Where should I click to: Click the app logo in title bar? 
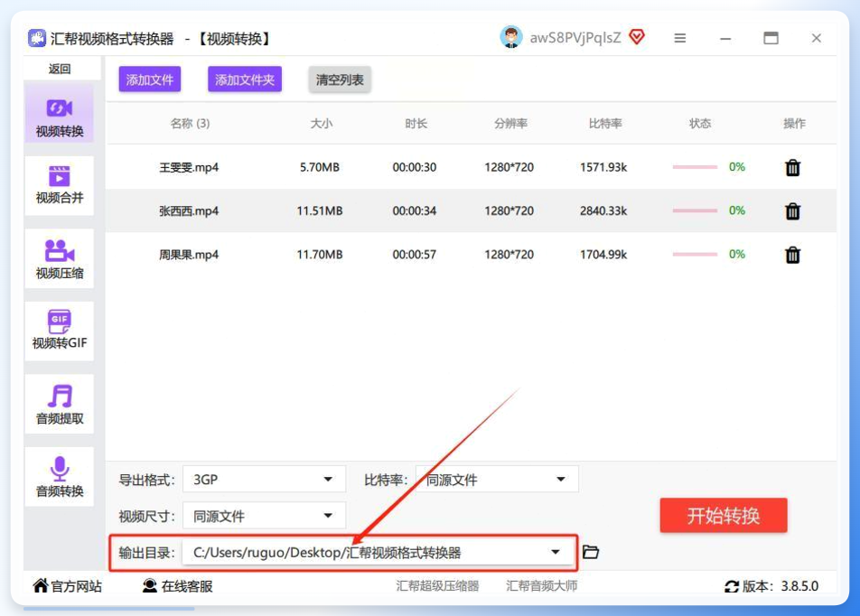click(37, 39)
